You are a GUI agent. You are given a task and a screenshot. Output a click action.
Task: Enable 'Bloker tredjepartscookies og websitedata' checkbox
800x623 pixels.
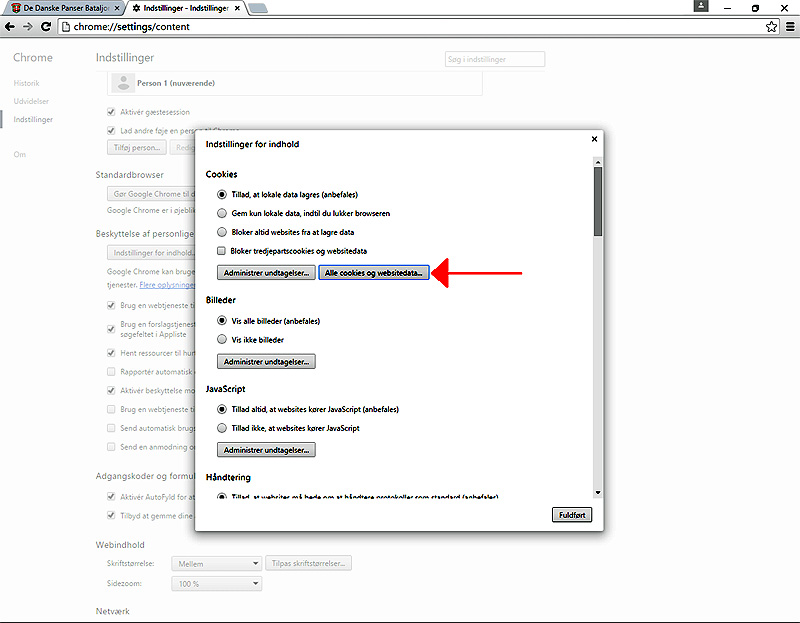click(222, 250)
